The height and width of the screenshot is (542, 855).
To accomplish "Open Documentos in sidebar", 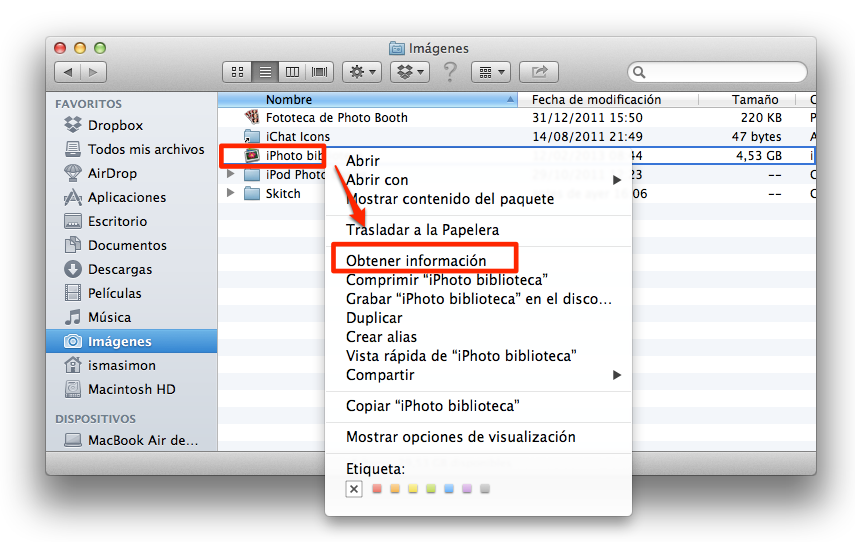I will [x=127, y=245].
